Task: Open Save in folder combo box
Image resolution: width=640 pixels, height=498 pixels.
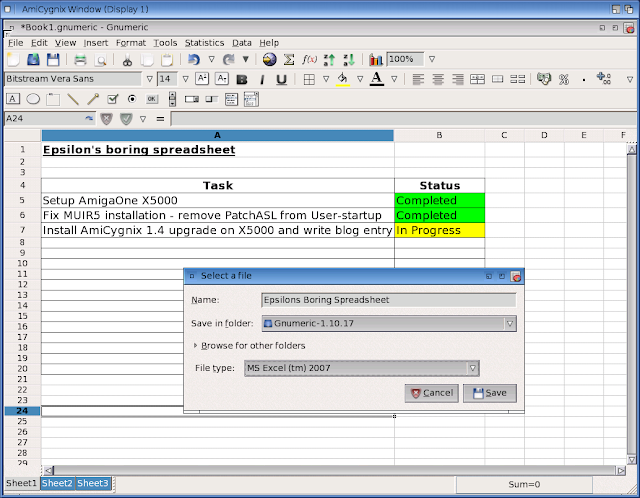Action: [x=389, y=324]
